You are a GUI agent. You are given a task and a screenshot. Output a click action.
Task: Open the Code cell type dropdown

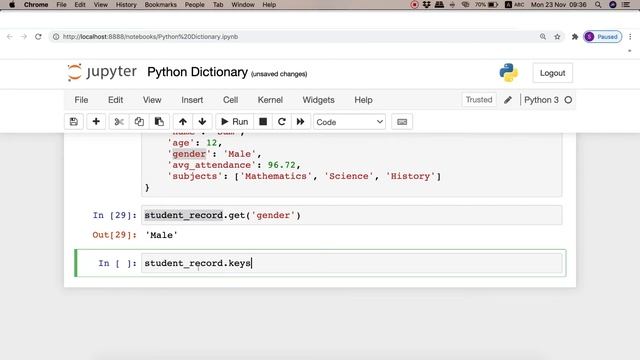349,122
